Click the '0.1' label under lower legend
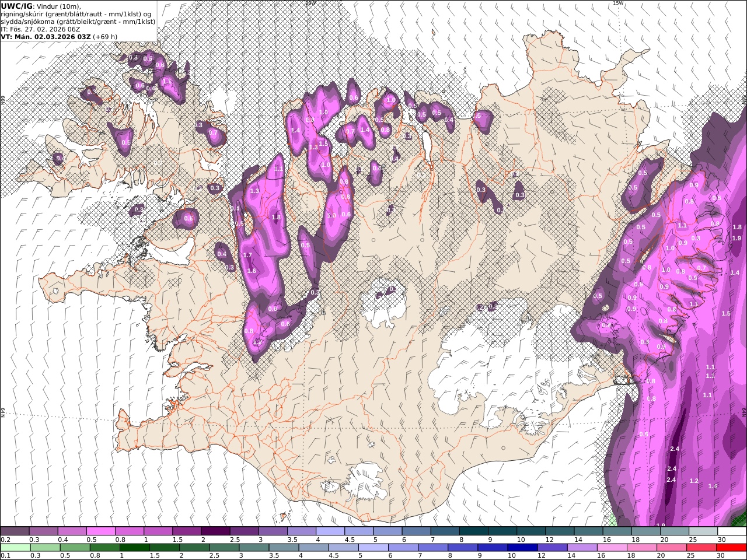The width and height of the screenshot is (747, 560). (x=5, y=556)
